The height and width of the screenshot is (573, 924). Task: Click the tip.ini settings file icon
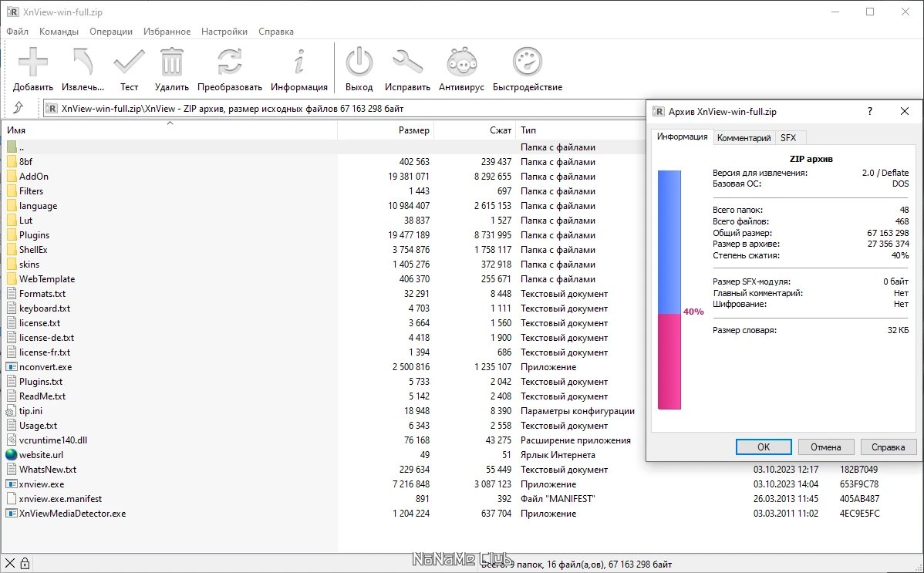[12, 411]
